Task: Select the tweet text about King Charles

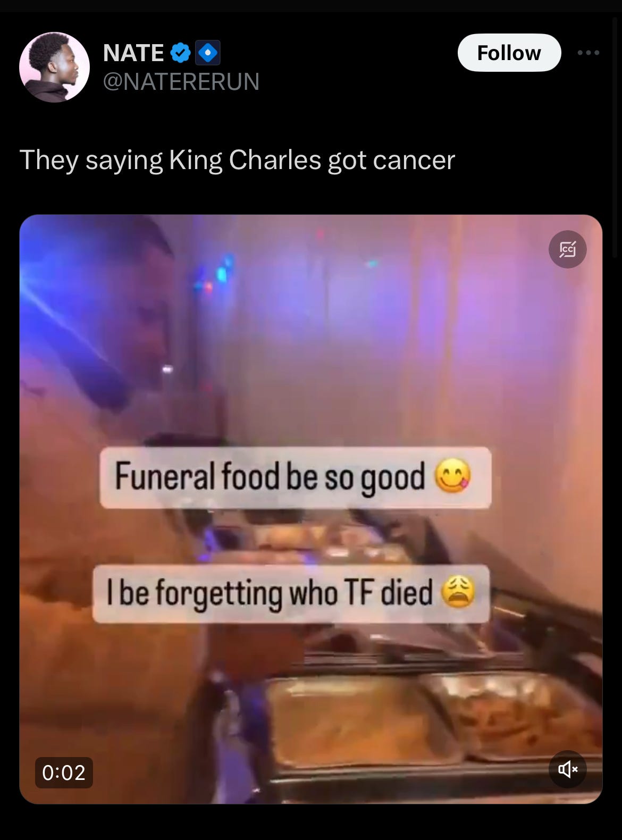Action: pyautogui.click(x=237, y=160)
